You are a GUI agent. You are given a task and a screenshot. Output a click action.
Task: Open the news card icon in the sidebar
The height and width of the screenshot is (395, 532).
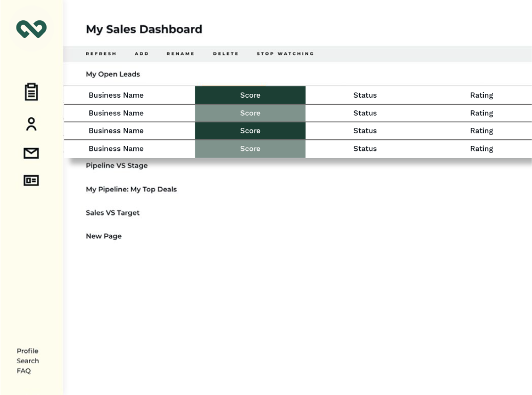tap(31, 180)
